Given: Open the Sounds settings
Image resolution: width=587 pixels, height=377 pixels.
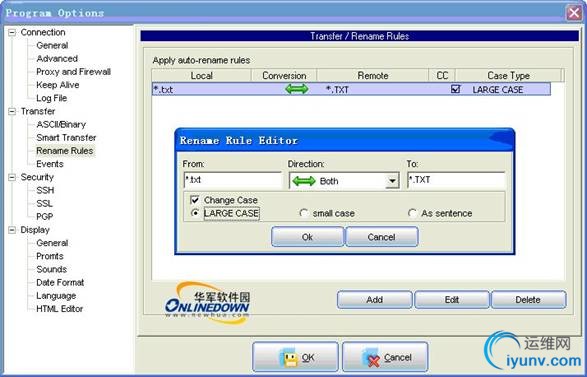Looking at the screenshot, I should [51, 270].
